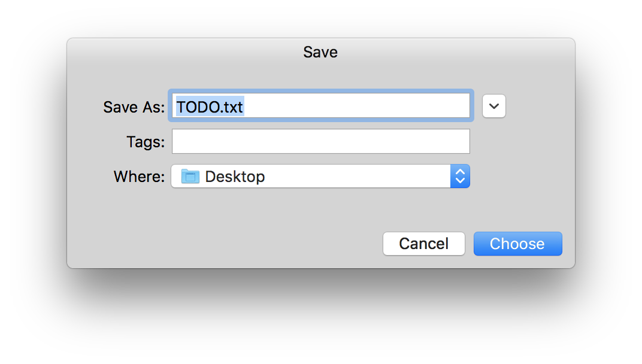Click the "Tags:" label
This screenshot has height=364, width=642.
click(x=146, y=142)
